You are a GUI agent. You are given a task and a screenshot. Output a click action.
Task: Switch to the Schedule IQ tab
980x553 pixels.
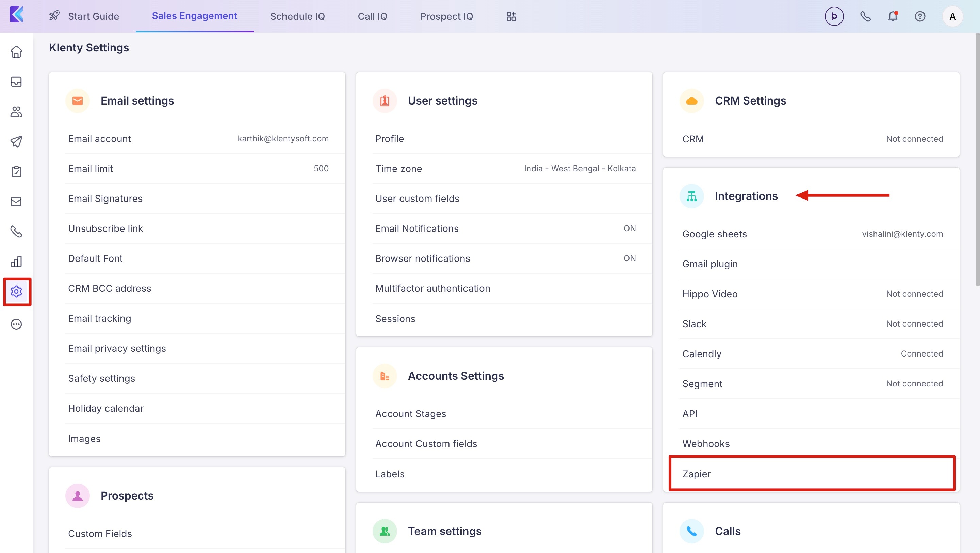pyautogui.click(x=297, y=16)
